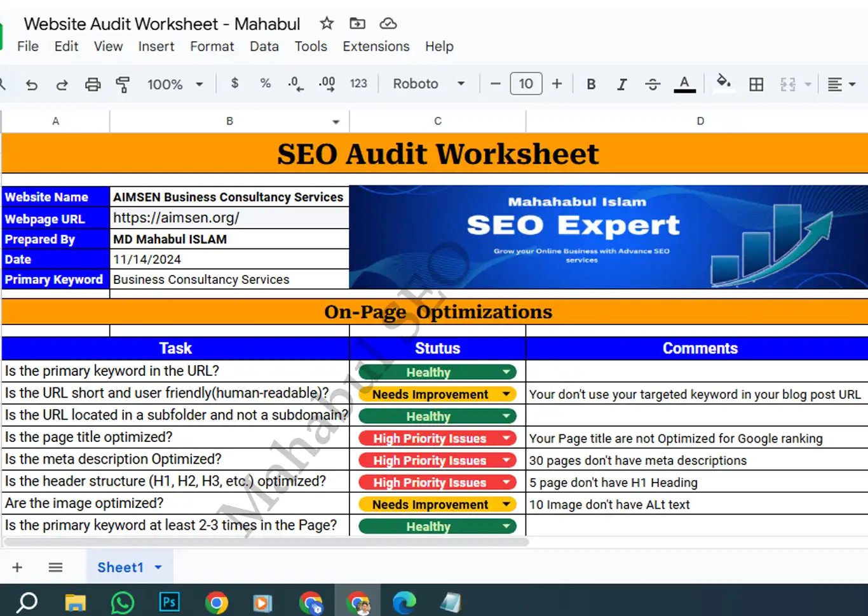Viewport: 868px width, 616px height.
Task: Open the Insert menu
Action: click(x=156, y=46)
